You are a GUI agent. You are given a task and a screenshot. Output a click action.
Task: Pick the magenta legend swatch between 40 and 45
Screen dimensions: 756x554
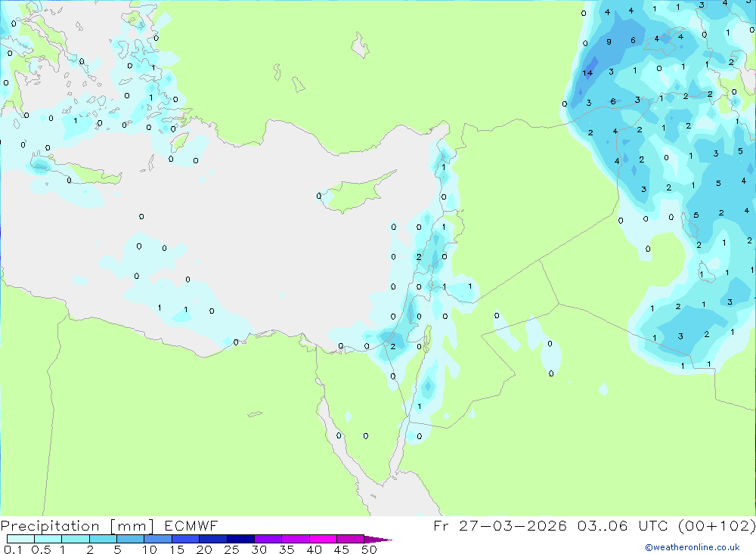[x=323, y=539]
